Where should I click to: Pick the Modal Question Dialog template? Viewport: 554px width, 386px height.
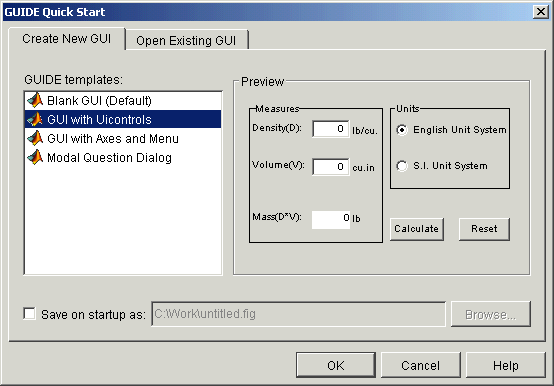pyautogui.click(x=123, y=158)
